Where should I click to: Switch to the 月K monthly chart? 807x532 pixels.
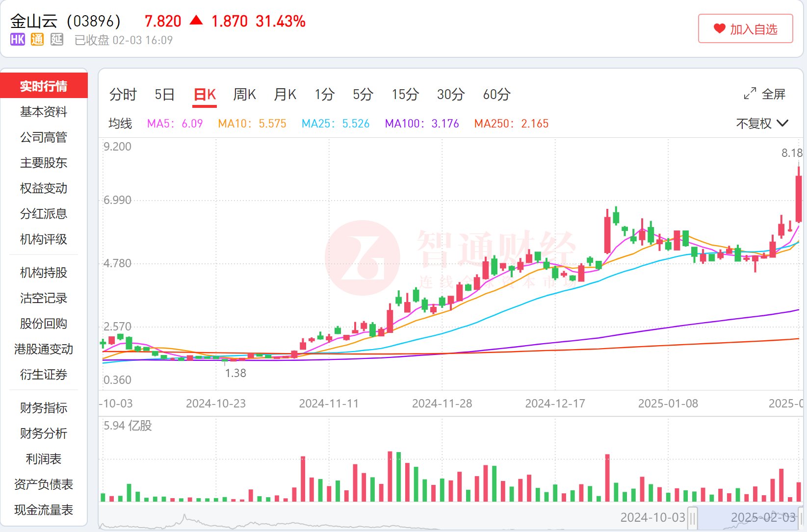click(285, 94)
